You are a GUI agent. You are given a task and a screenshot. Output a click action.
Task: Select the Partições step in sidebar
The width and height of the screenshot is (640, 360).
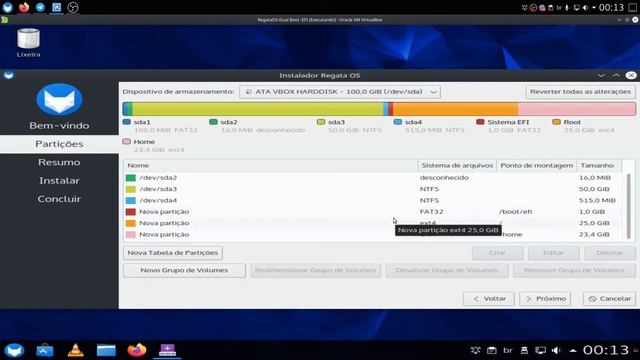pyautogui.click(x=59, y=144)
